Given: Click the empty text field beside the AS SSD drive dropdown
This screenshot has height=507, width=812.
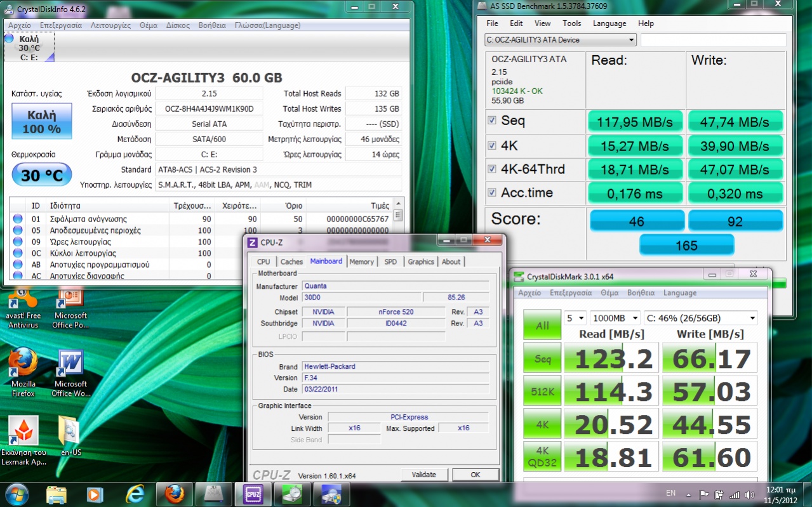Looking at the screenshot, I should [713, 40].
